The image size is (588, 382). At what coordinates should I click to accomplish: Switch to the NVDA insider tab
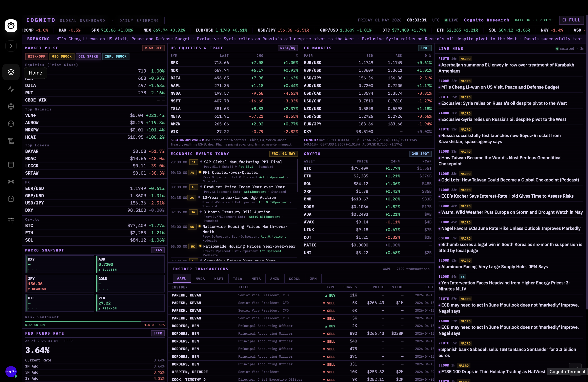point(200,279)
